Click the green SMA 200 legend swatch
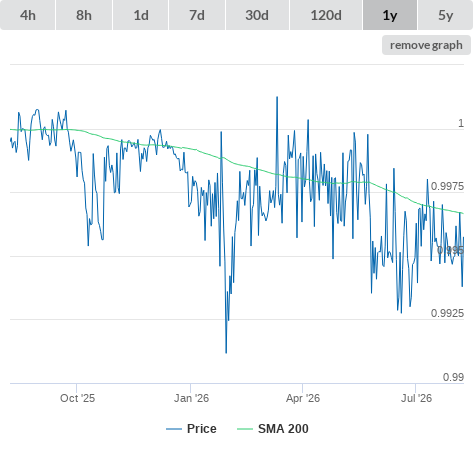 (x=245, y=429)
